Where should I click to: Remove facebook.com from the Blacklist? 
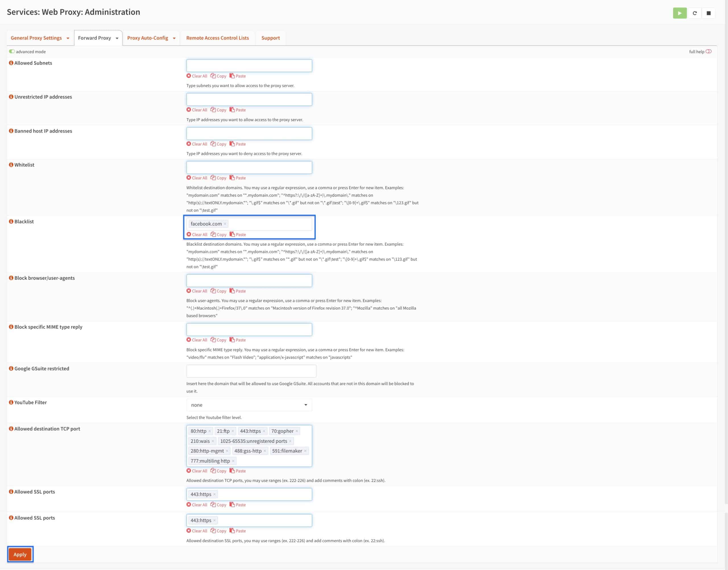pos(225,224)
